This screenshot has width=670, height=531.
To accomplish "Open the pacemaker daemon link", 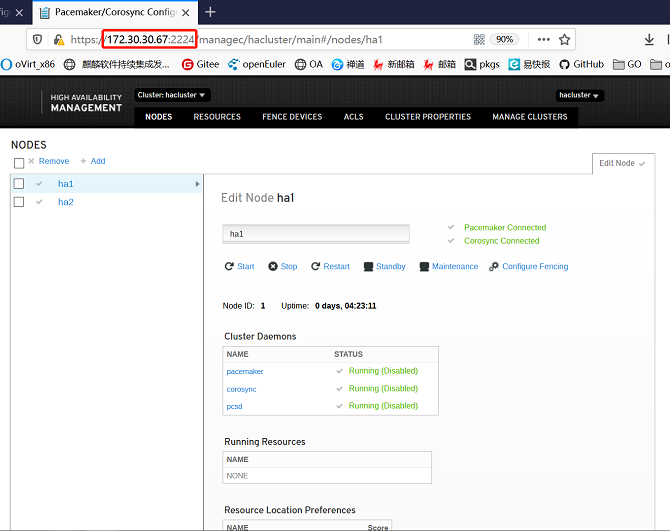I will 245,371.
